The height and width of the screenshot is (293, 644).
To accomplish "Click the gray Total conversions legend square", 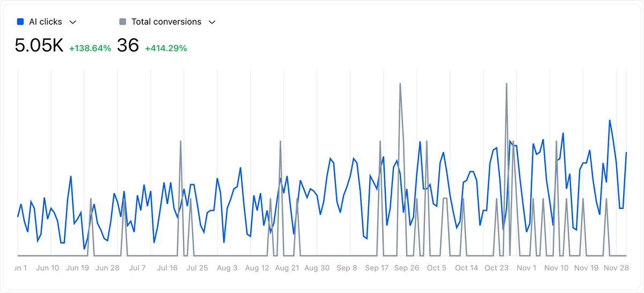I will tap(123, 22).
